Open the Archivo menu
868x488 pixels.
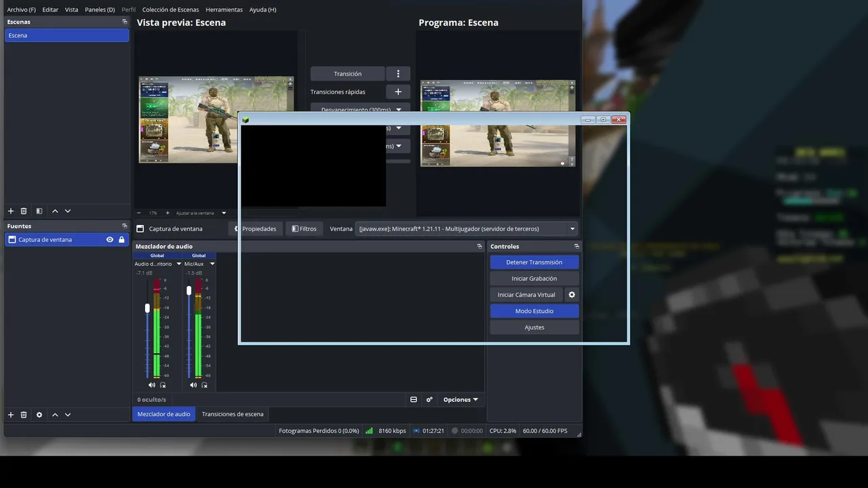(x=22, y=9)
